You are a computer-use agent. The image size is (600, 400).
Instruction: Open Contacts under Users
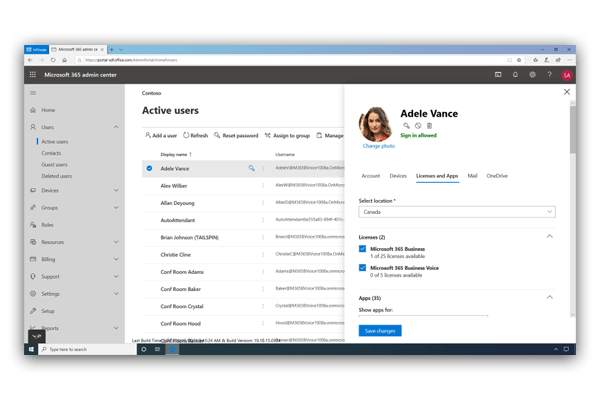[51, 153]
